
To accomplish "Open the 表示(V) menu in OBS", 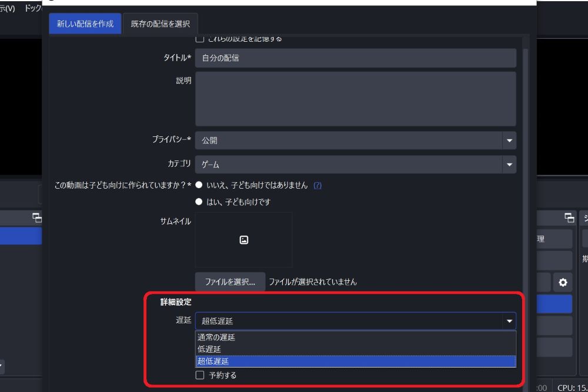I will [7, 8].
